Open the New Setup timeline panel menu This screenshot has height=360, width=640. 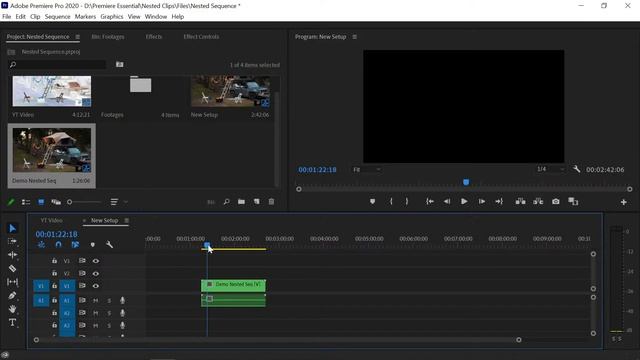pos(127,220)
